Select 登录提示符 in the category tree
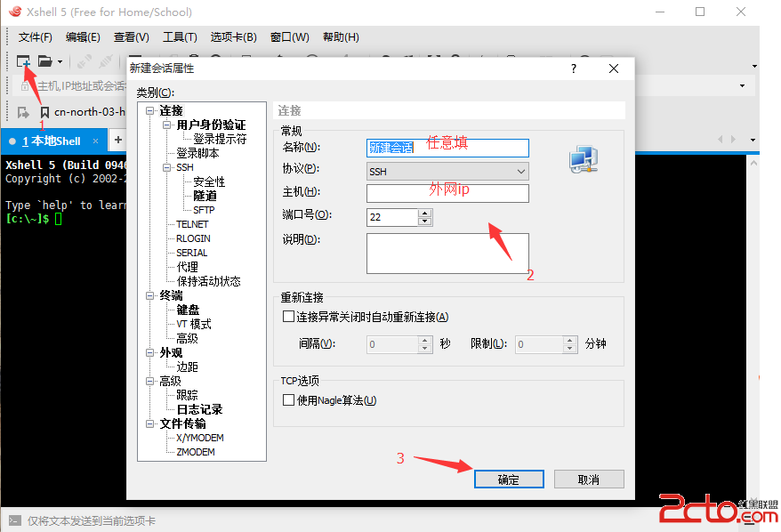The height and width of the screenshot is (532, 781). click(220, 139)
